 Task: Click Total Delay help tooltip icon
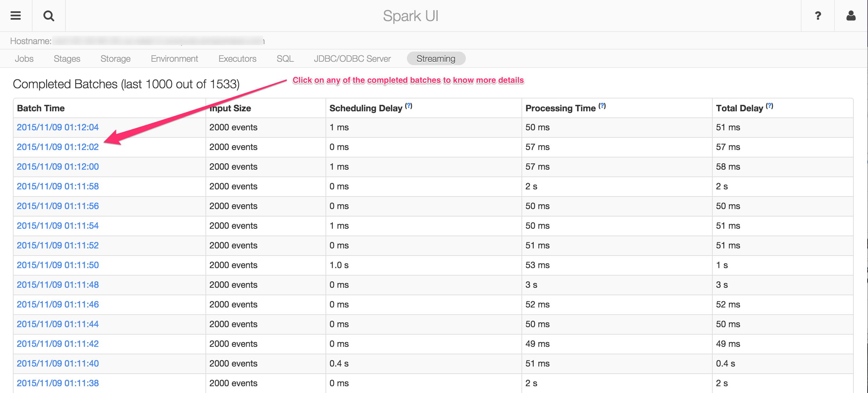770,106
